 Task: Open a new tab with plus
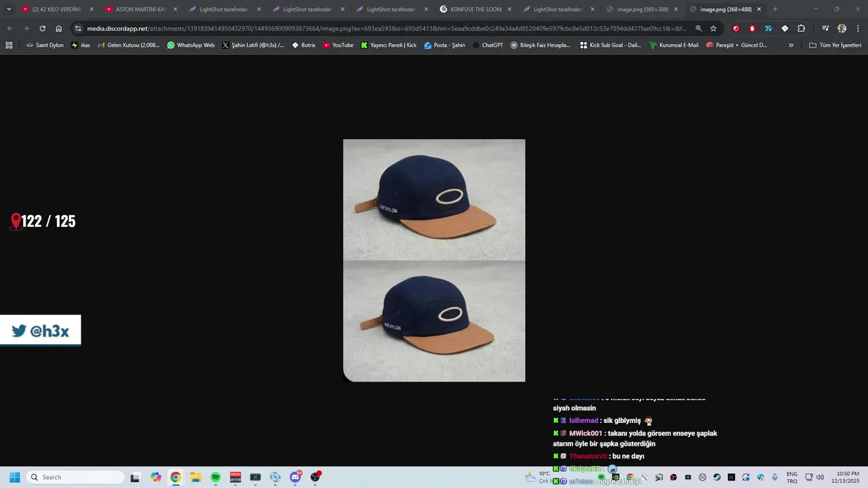[775, 9]
